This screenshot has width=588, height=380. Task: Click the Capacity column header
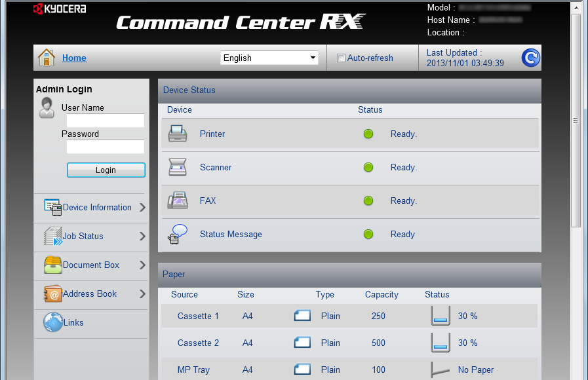coord(382,295)
